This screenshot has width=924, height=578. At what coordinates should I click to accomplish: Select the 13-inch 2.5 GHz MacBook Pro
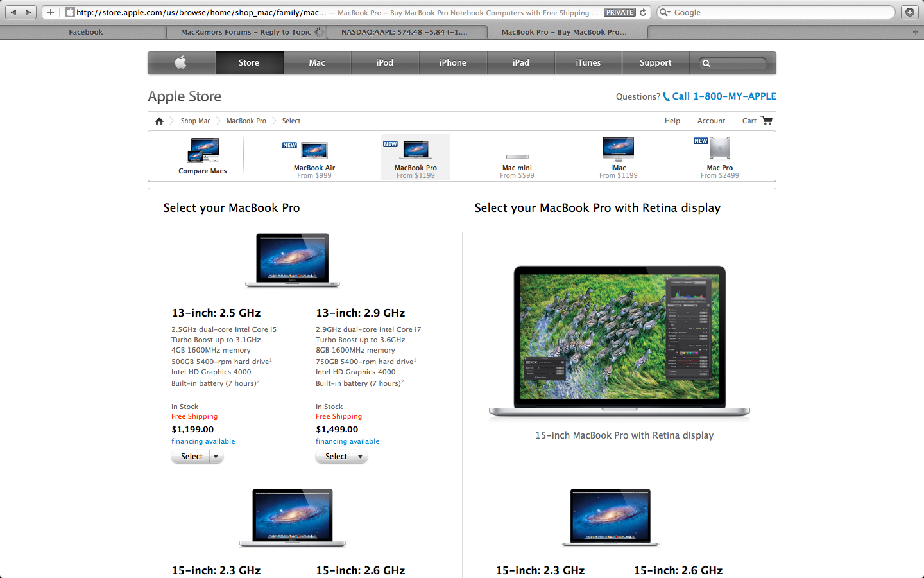point(191,457)
